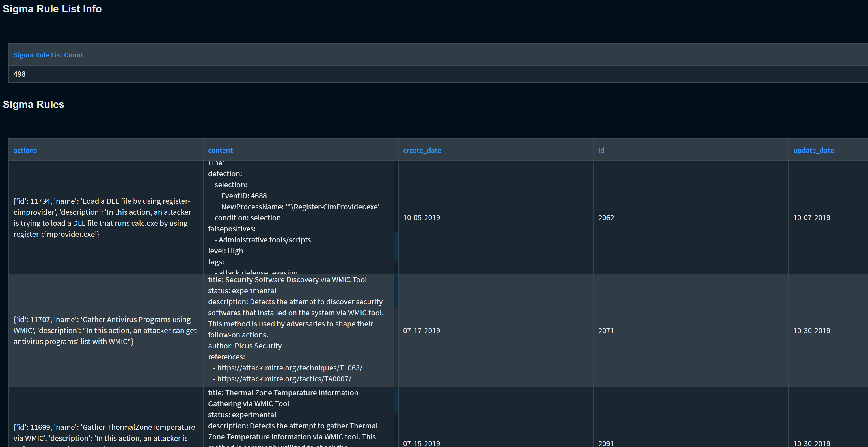Click the attack.mitre.org techniques T1063 reference
The width and height of the screenshot is (868, 447).
[290, 368]
